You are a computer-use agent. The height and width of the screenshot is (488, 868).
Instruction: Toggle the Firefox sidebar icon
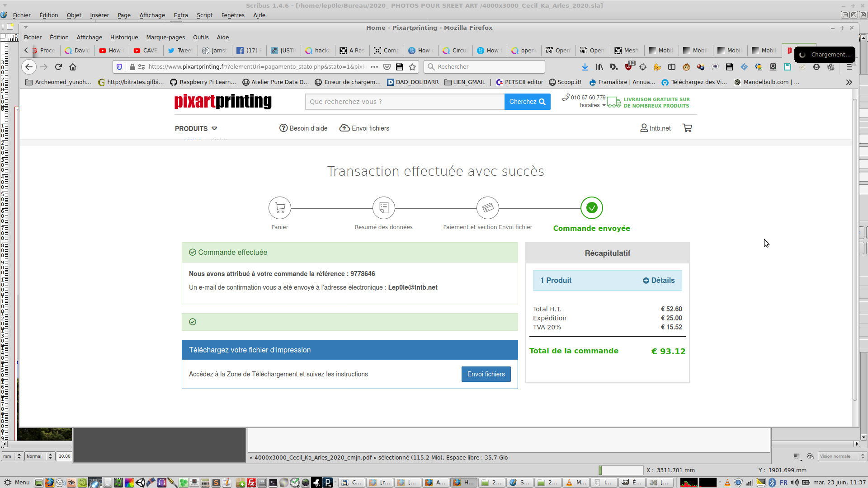[x=672, y=67]
